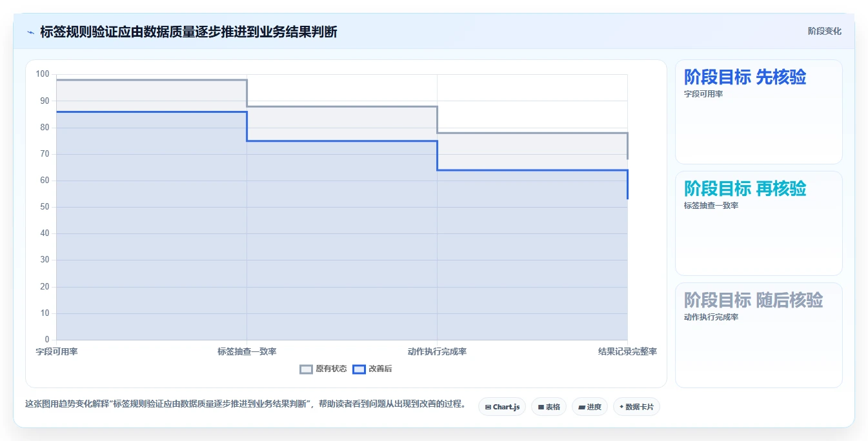868x441 pixels.
Task: Click the 阶段变化 label in header
Action: point(824,31)
